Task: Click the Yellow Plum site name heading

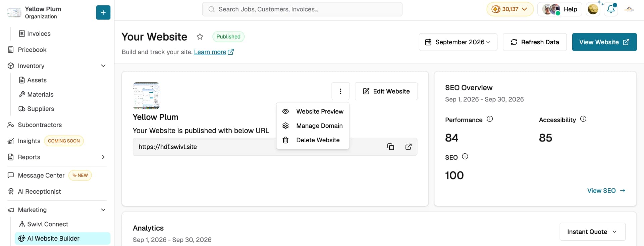Action: pyautogui.click(x=155, y=117)
